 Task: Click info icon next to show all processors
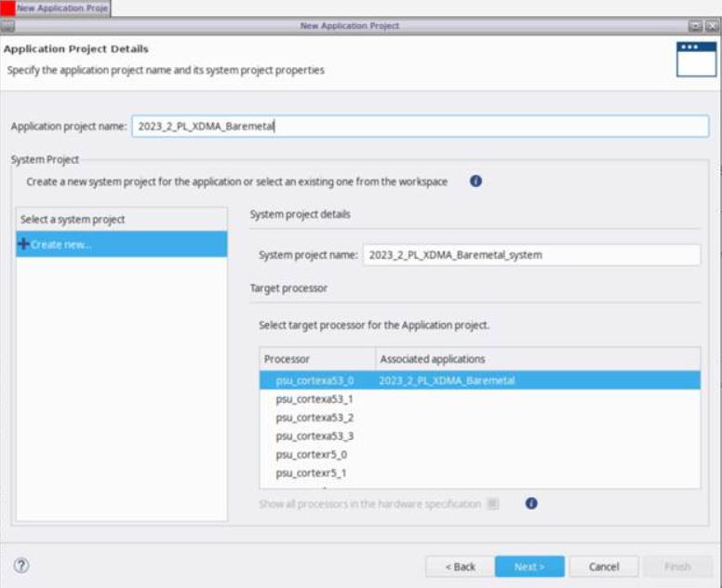(531, 503)
